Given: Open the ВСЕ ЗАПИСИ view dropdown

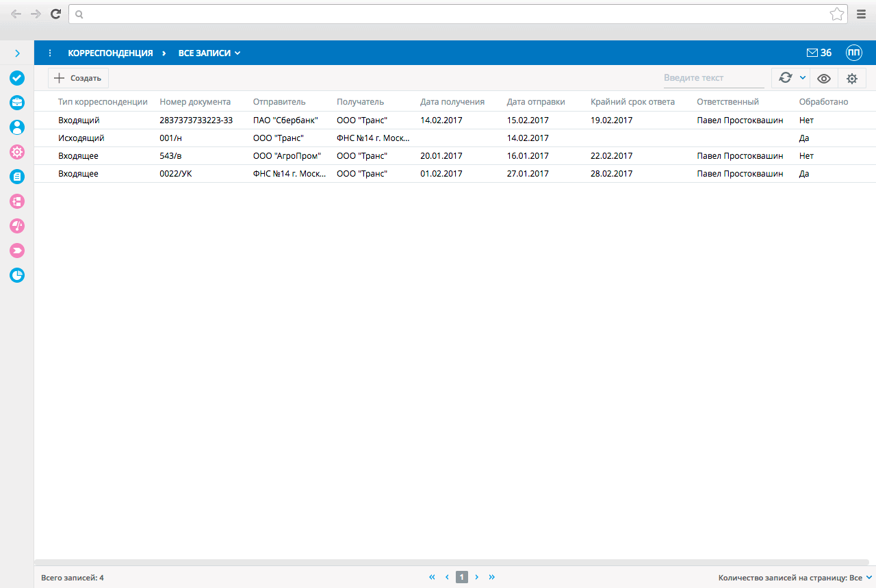Looking at the screenshot, I should (209, 53).
